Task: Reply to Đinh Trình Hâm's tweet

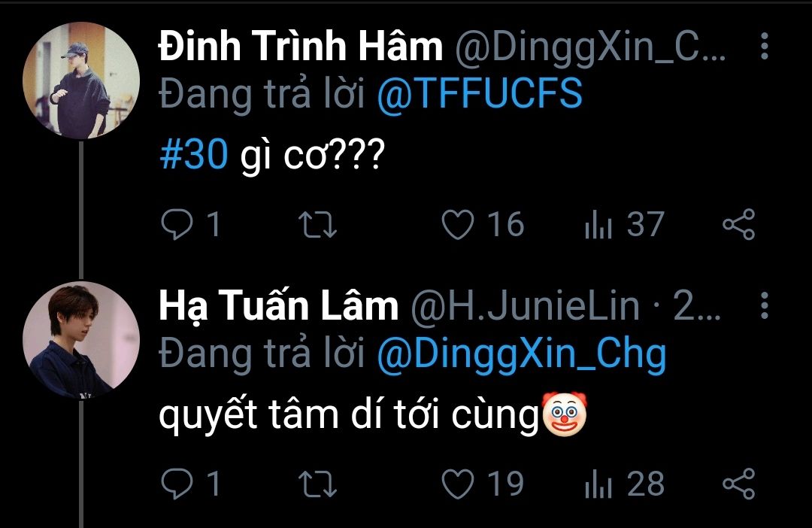Action: (x=177, y=225)
